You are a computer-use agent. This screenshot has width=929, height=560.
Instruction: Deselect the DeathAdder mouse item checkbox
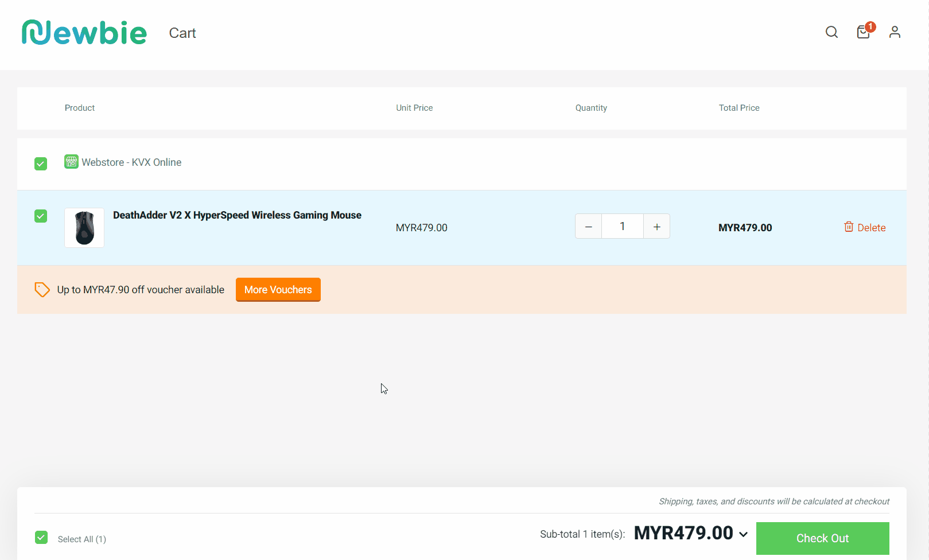pyautogui.click(x=40, y=216)
